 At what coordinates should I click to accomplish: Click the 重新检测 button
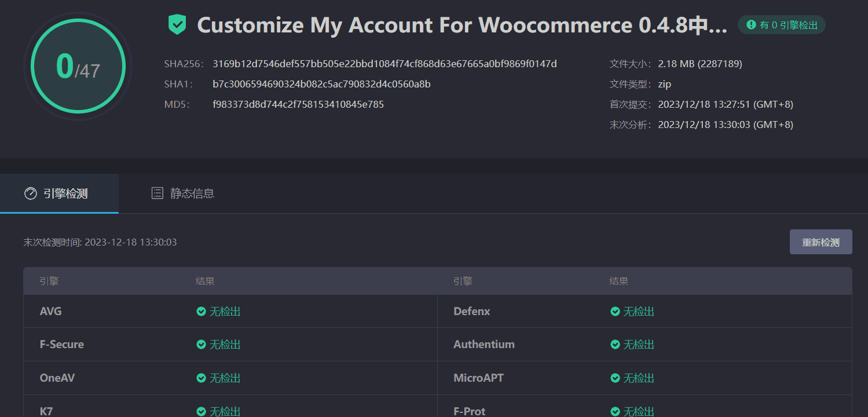[x=821, y=242]
